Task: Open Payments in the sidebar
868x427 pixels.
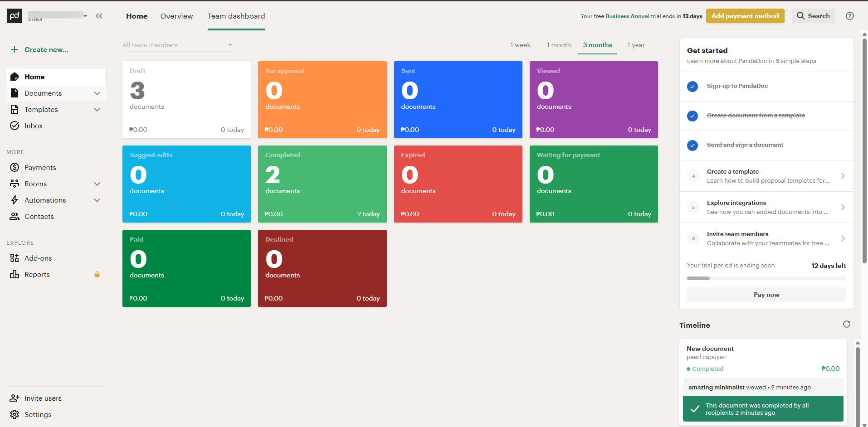Action: click(40, 168)
